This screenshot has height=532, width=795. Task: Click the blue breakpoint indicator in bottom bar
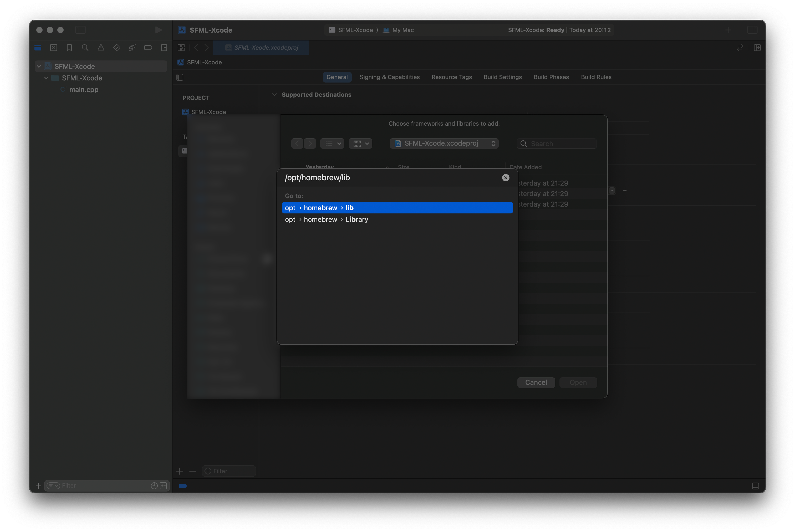tap(182, 486)
